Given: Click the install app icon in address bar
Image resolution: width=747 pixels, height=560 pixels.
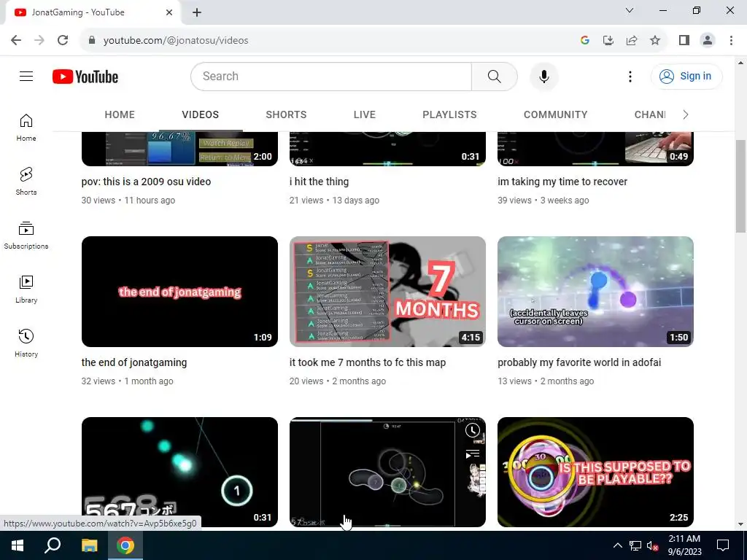Looking at the screenshot, I should coord(608,40).
